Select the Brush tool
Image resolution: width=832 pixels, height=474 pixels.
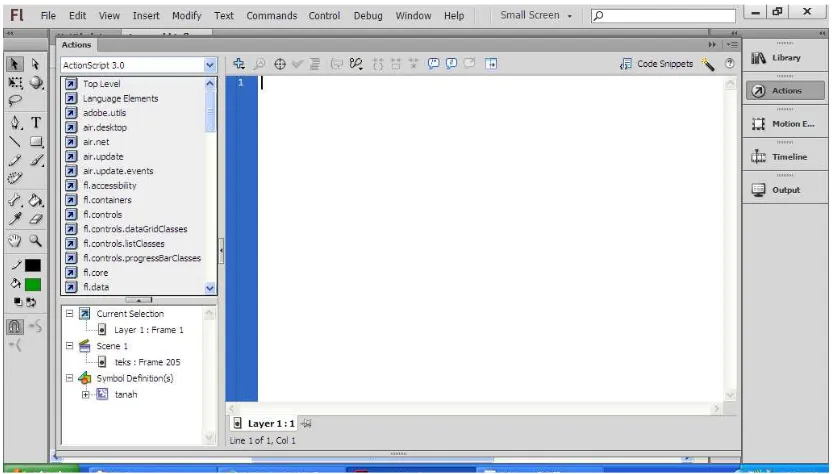(36, 160)
